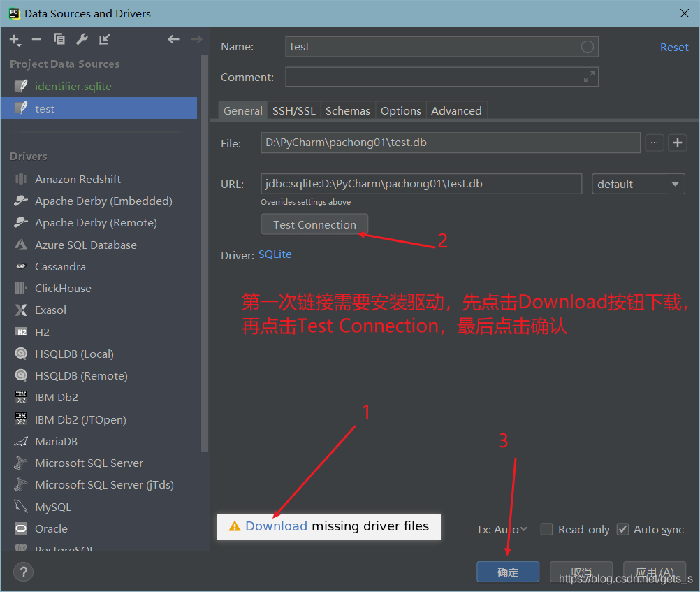Click Download missing driver files link
Viewport: 700px width, 592px height.
coord(277,526)
